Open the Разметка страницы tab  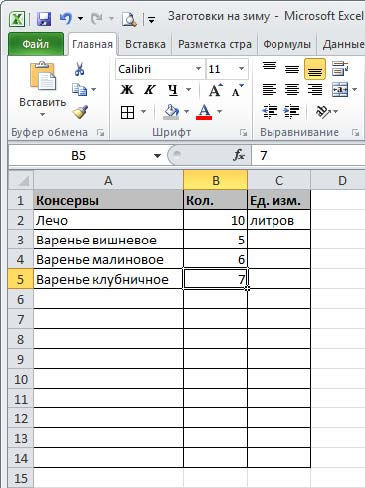coord(215,44)
